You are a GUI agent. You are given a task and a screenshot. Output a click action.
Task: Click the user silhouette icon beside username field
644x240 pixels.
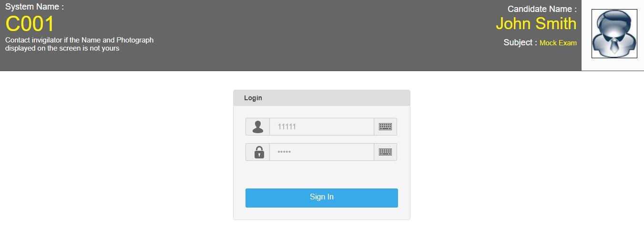[258, 127]
